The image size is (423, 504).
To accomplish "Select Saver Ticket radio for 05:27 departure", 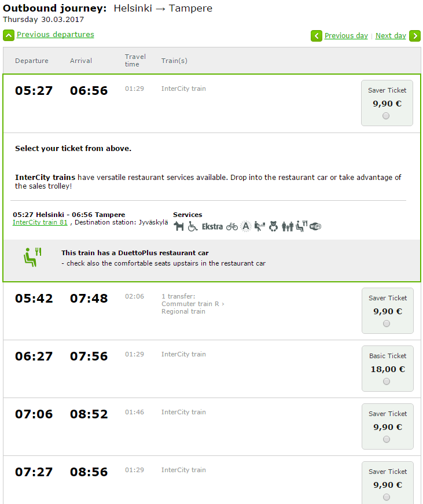I will click(x=386, y=116).
